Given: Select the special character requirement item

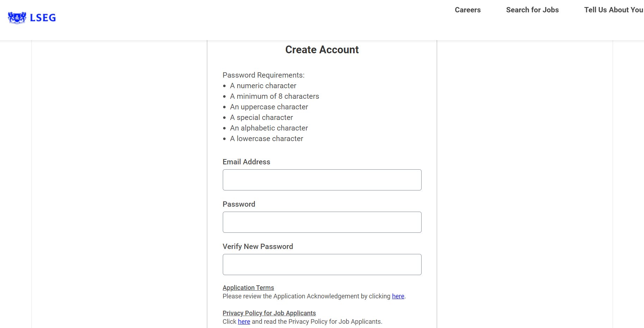Looking at the screenshot, I should tap(261, 117).
